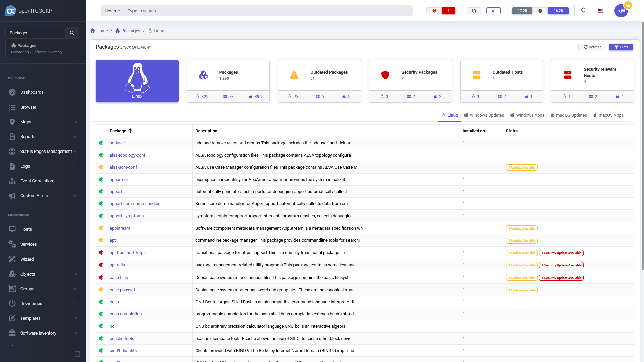
Task: Switch to the Windows Updates tab
Action: point(484,115)
